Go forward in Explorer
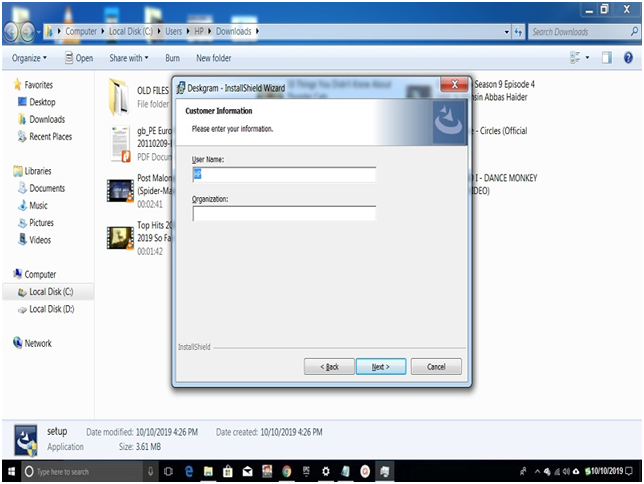This screenshot has width=644, height=484. [x=27, y=31]
